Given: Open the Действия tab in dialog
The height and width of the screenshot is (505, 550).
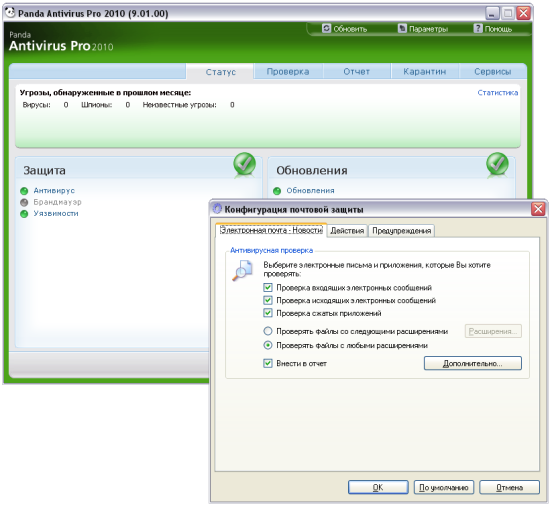Looking at the screenshot, I should point(347,231).
